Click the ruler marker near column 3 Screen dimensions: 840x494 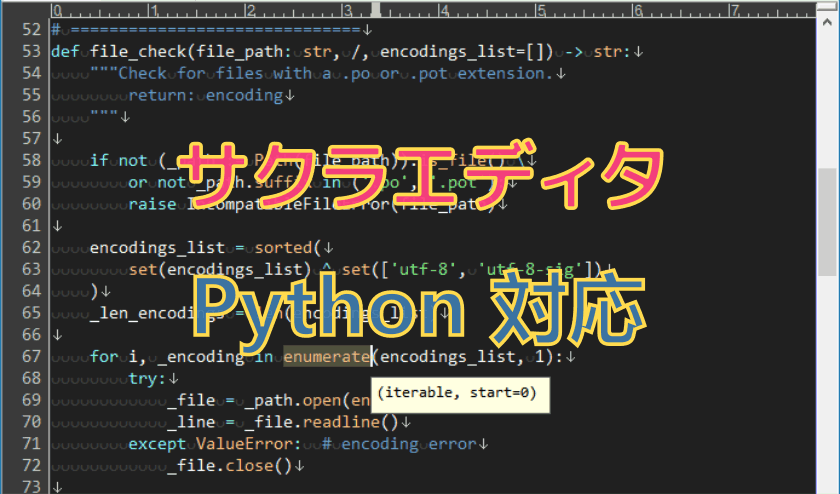coord(376,10)
